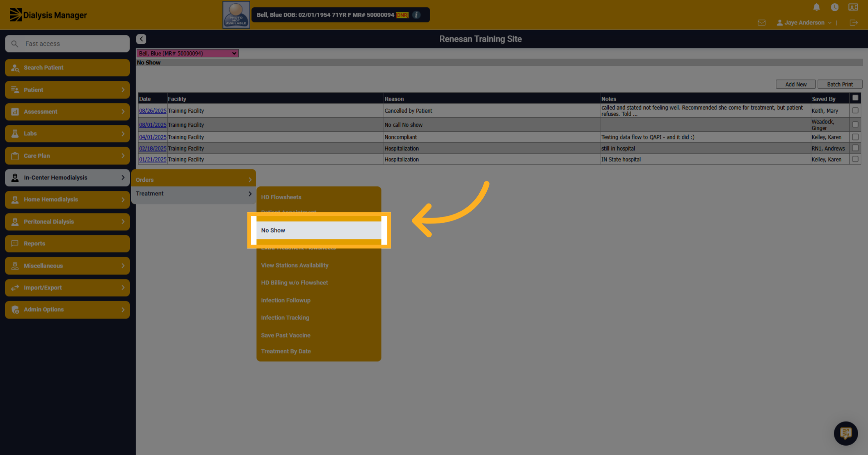Expand the Orders submenu

click(x=193, y=180)
